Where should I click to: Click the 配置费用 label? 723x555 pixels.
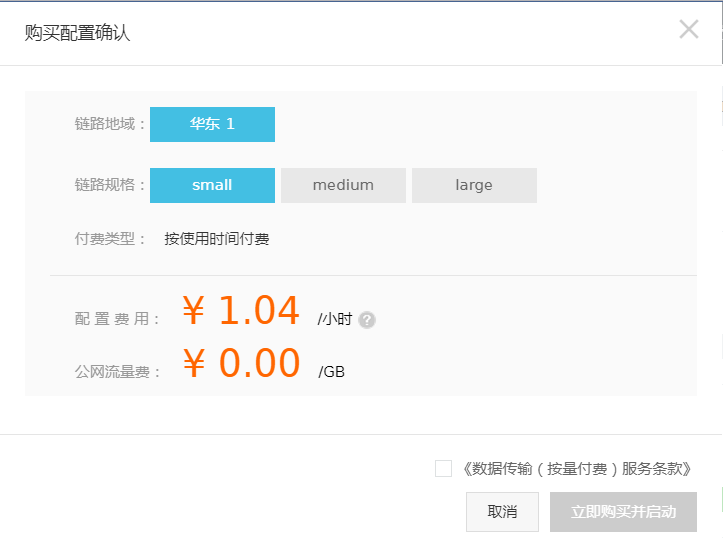point(117,319)
